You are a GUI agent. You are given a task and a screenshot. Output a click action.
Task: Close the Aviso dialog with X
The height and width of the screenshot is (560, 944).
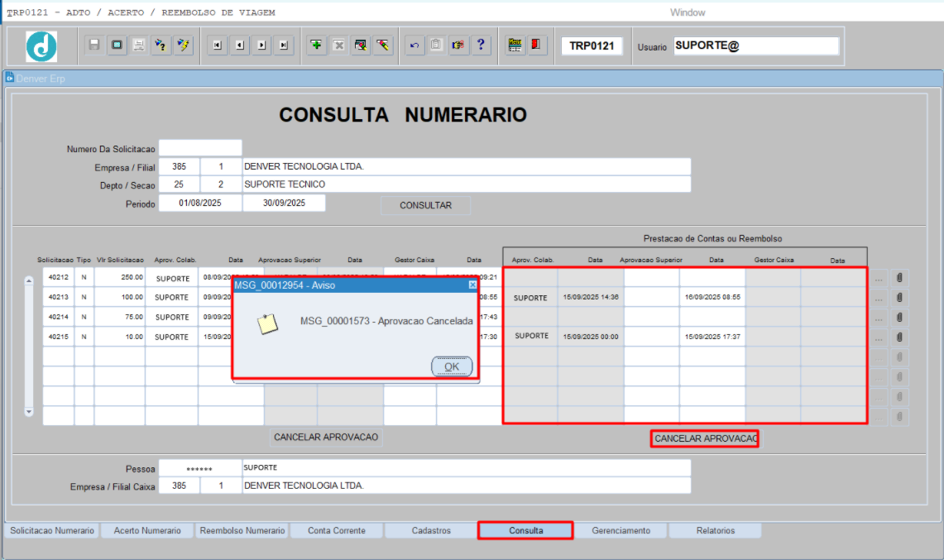point(472,285)
